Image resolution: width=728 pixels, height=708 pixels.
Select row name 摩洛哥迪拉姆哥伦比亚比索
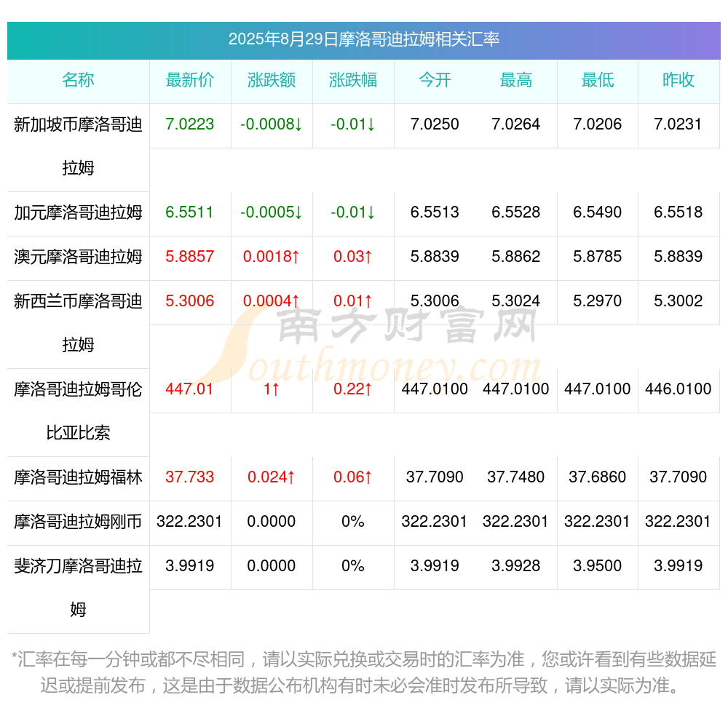pos(78,411)
